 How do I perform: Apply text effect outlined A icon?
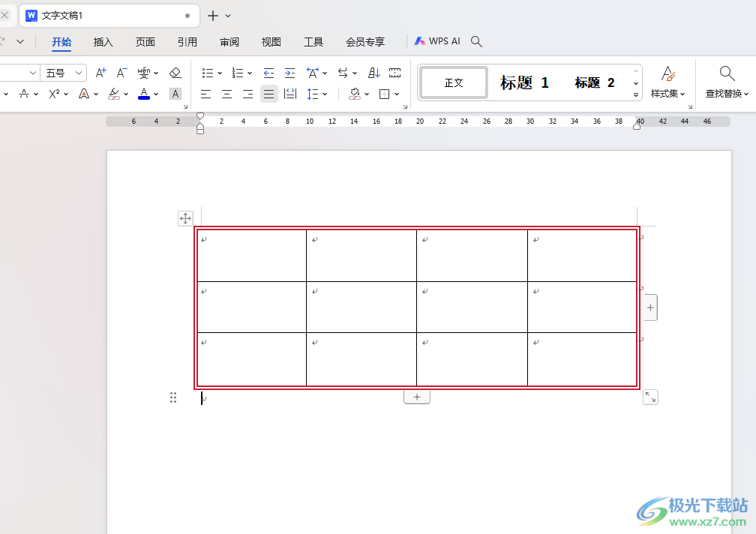(84, 94)
